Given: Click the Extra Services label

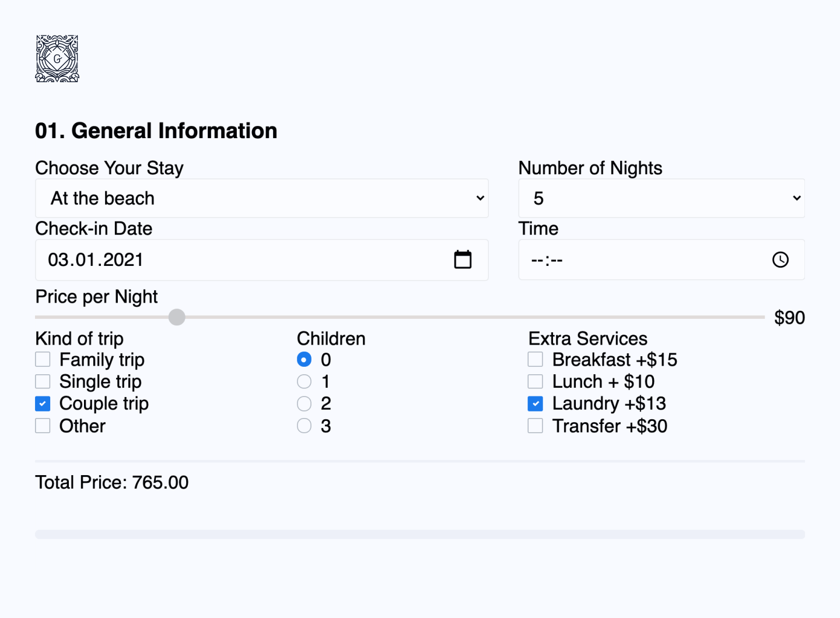Looking at the screenshot, I should click(588, 339).
